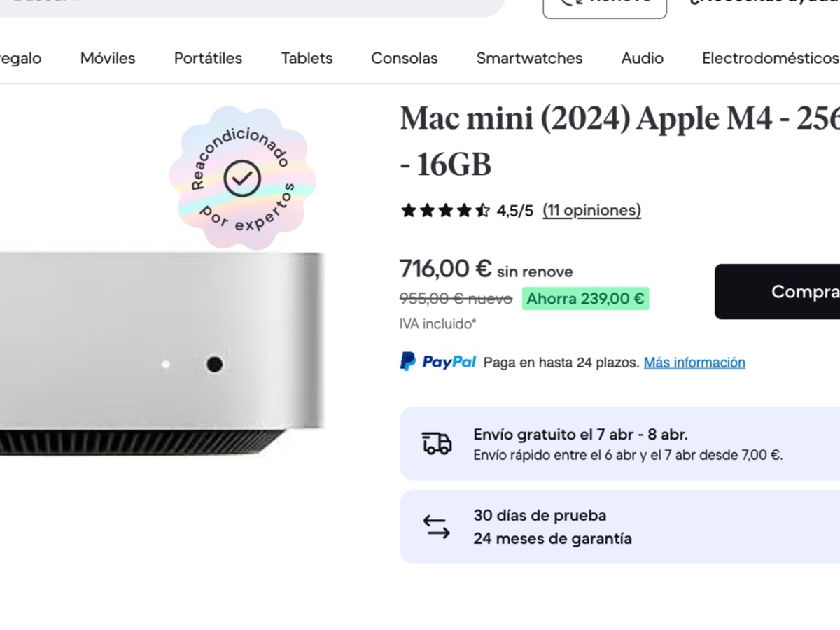Open the Móviles category
The height and width of the screenshot is (630, 840).
tap(108, 58)
